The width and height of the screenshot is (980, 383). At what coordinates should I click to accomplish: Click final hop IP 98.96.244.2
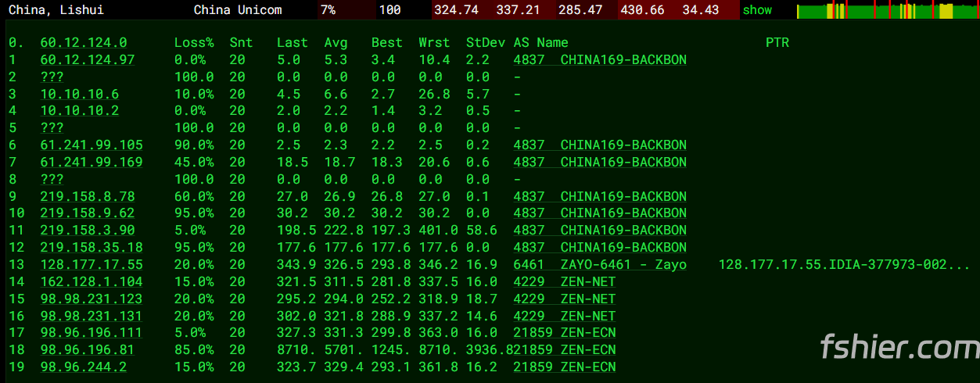pyautogui.click(x=84, y=367)
